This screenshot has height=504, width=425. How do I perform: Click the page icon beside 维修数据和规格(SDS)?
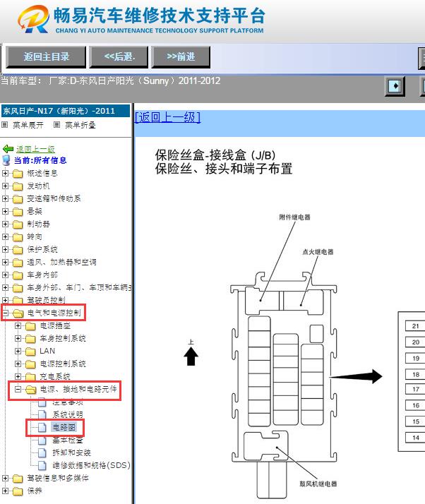point(42,465)
